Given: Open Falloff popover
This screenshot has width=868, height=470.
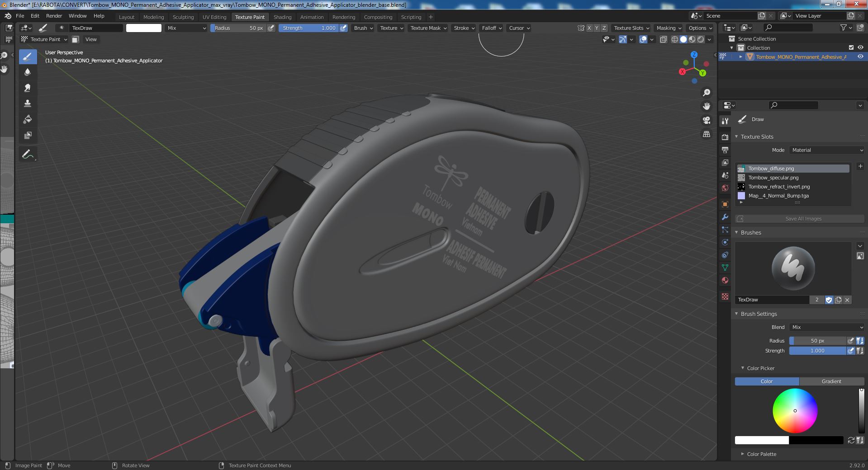Looking at the screenshot, I should pos(492,28).
